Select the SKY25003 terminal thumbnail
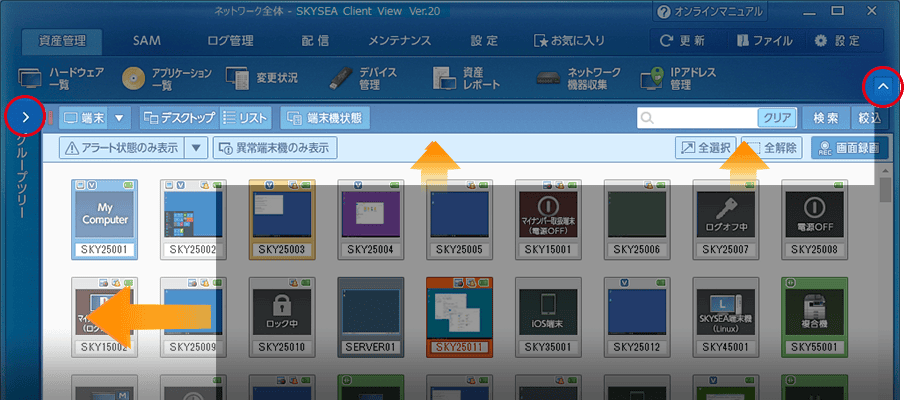 282,219
